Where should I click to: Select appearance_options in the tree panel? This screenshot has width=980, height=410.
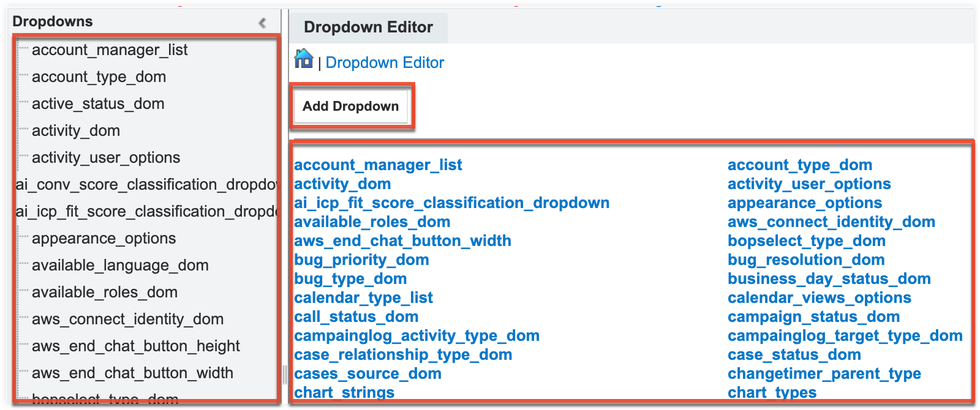(104, 239)
